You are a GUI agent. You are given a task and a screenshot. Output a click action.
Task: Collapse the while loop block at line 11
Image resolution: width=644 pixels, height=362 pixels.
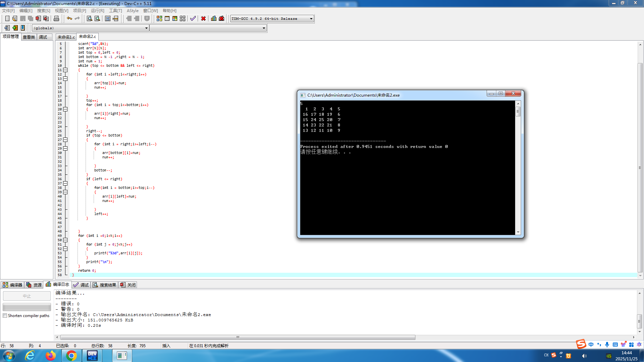(x=65, y=70)
